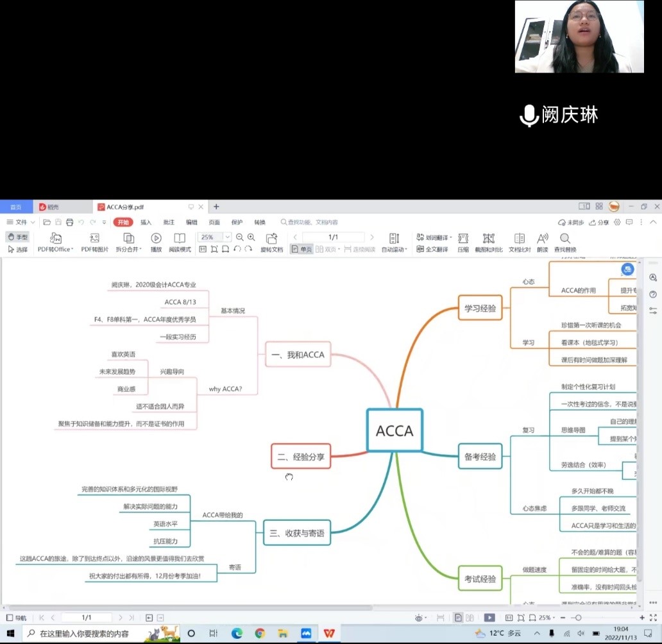Select the 手型 hand tool
This screenshot has height=644, width=662.
coord(18,237)
